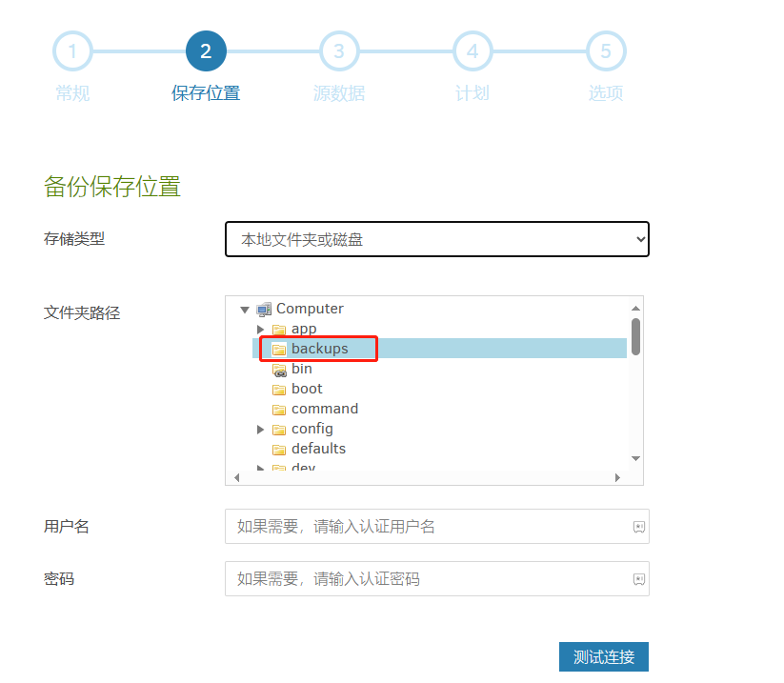Click the boot folder icon
784x683 pixels.
(279, 390)
